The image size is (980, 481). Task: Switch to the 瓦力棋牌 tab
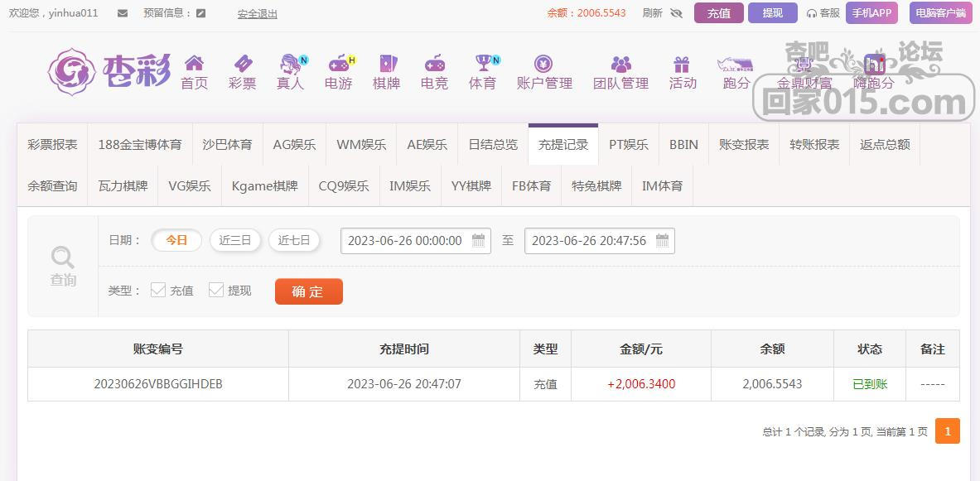pos(123,185)
